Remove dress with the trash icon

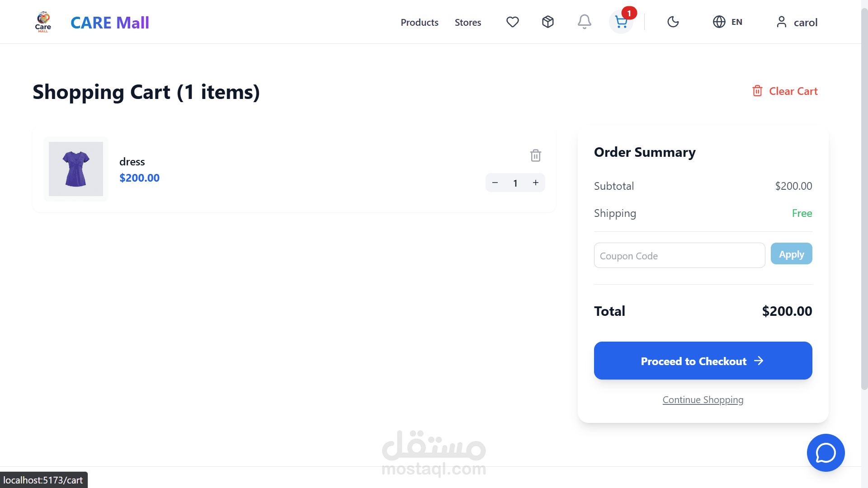[x=536, y=155]
